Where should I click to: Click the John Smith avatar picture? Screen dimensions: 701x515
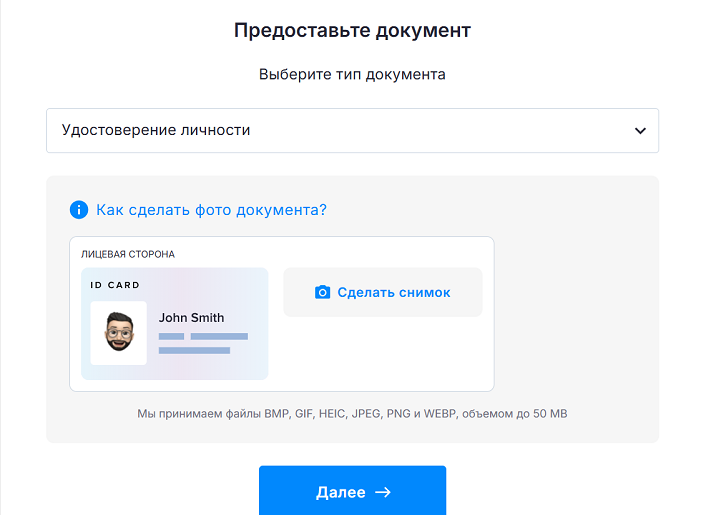(118, 333)
